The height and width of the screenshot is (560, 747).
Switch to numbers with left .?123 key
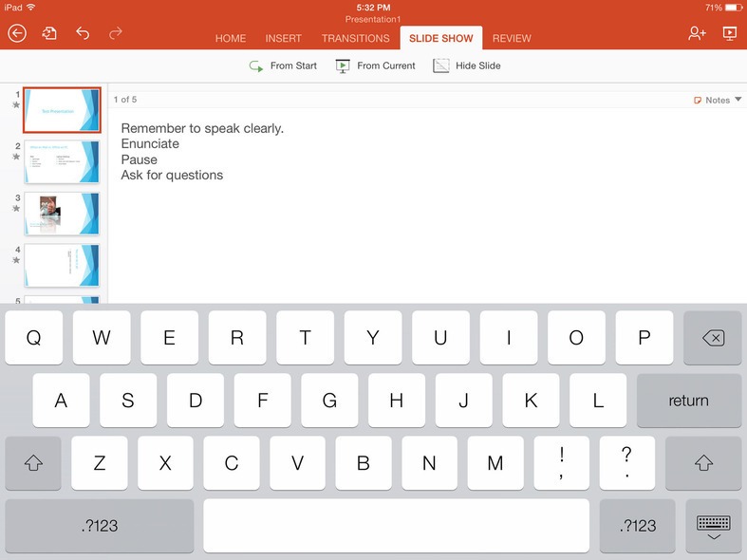99,526
